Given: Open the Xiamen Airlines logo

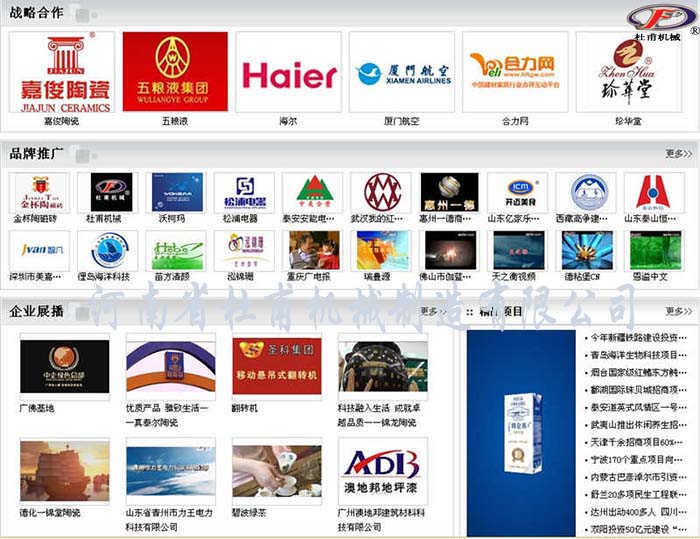Looking at the screenshot, I should pyautogui.click(x=401, y=73).
